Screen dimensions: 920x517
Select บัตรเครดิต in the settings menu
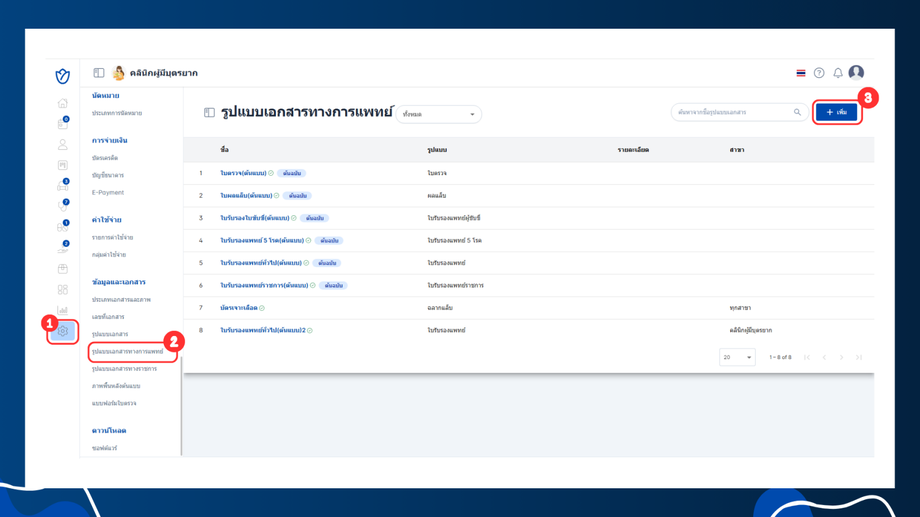[105, 158]
